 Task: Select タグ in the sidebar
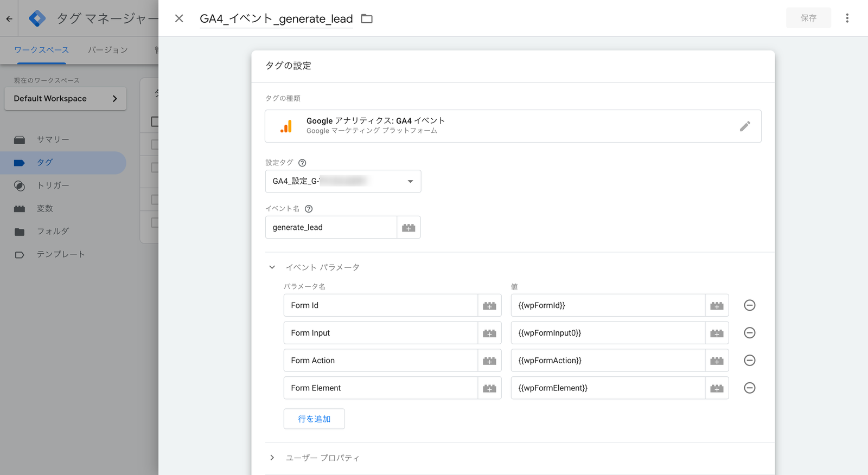pos(63,163)
